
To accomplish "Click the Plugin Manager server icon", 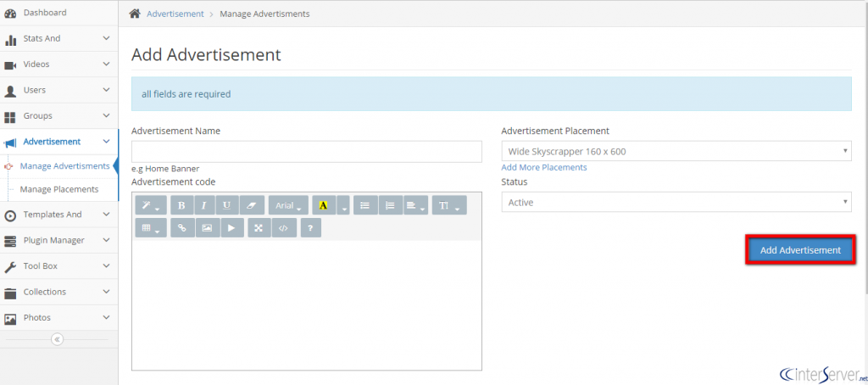I will (10, 241).
